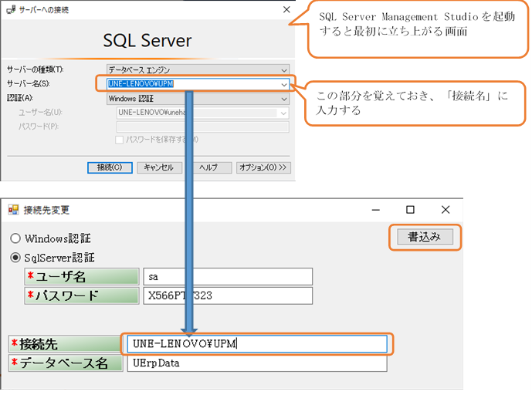Click the キャンセル button
532x395 pixels.
click(x=160, y=167)
